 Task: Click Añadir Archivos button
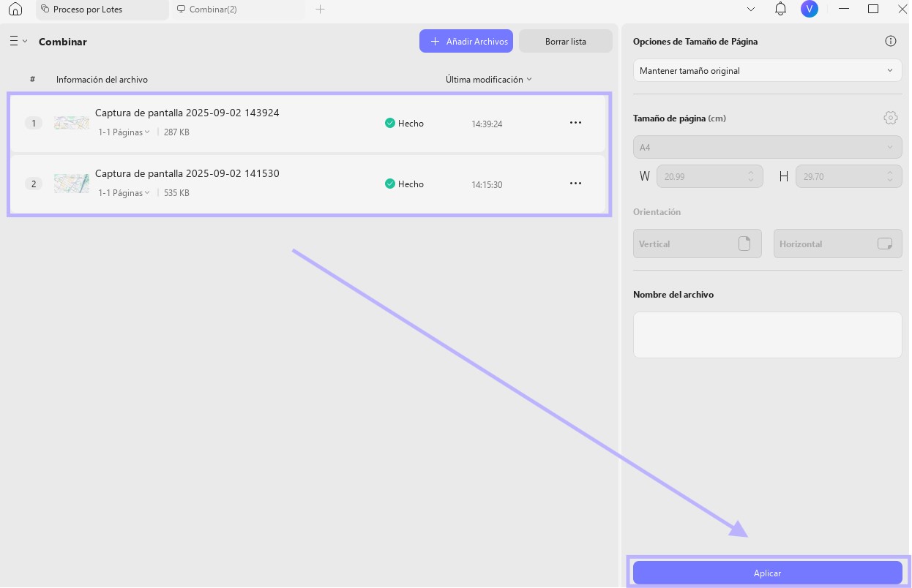coord(466,42)
